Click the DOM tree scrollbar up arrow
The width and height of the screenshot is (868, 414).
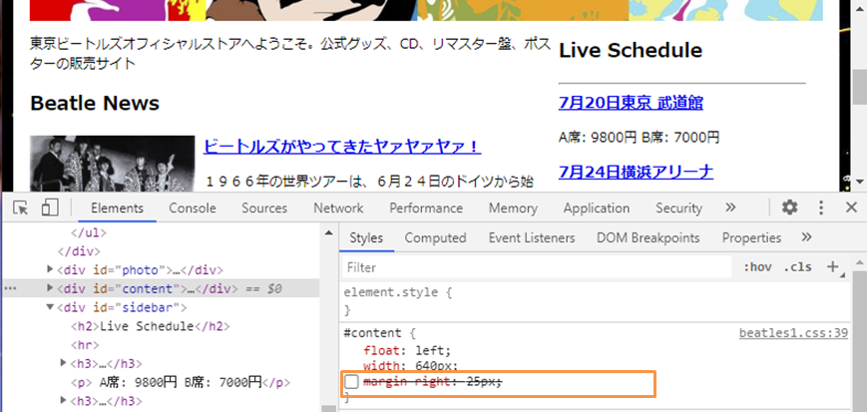pyautogui.click(x=329, y=231)
